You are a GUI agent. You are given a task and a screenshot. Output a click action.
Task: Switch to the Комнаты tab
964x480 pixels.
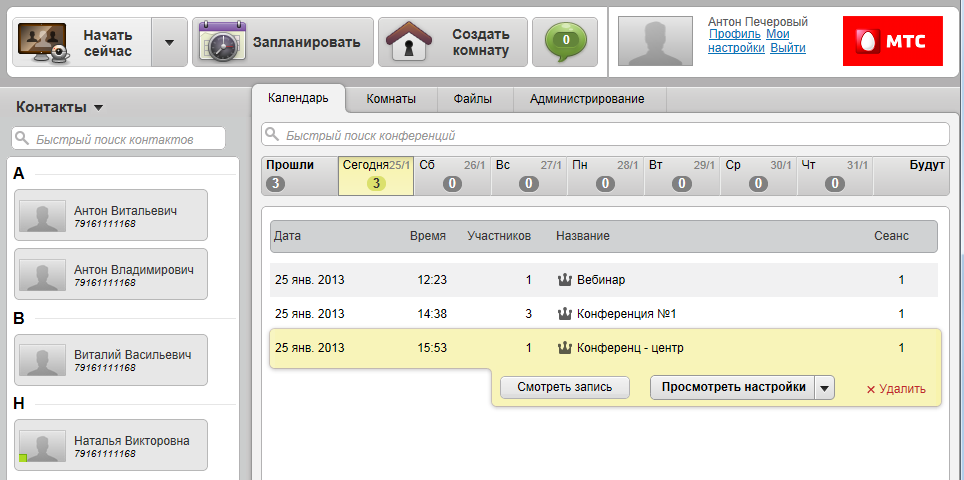tap(390, 99)
